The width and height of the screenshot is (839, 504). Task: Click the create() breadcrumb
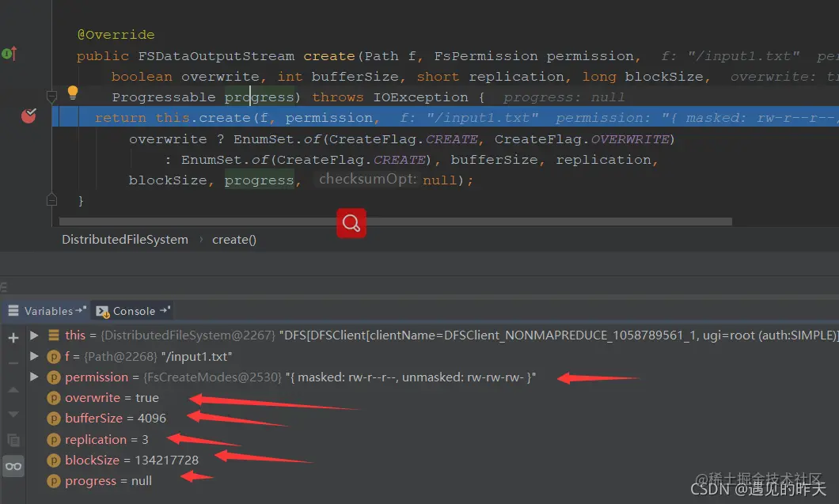[233, 240]
